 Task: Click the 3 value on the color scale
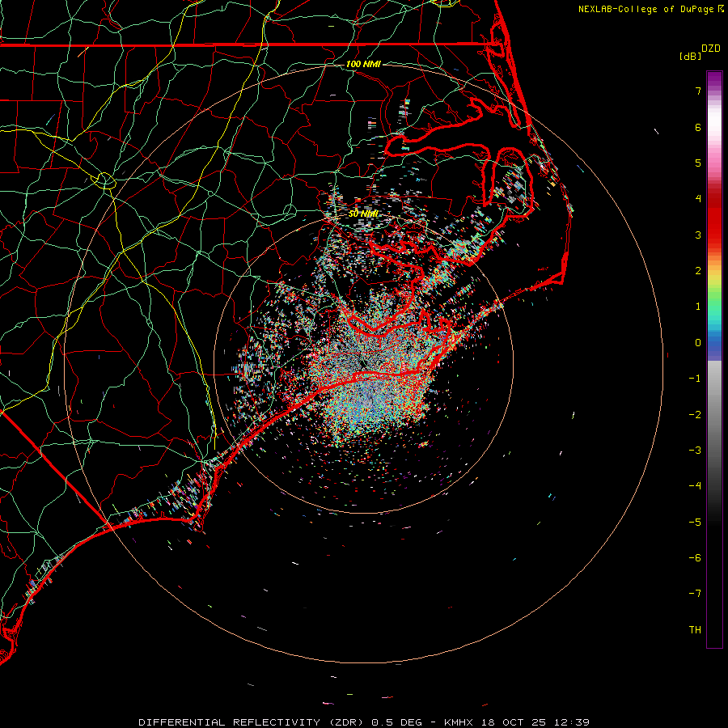(698, 235)
